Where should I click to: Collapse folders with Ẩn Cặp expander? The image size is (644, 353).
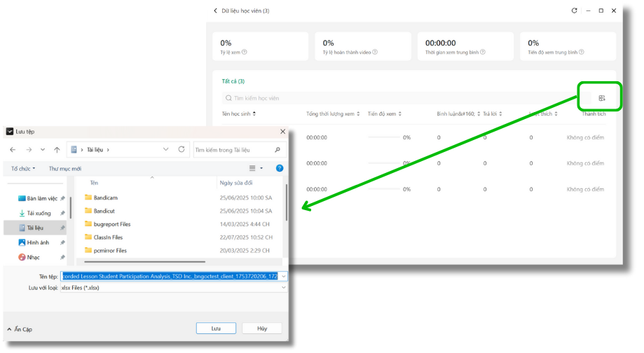pyautogui.click(x=19, y=329)
